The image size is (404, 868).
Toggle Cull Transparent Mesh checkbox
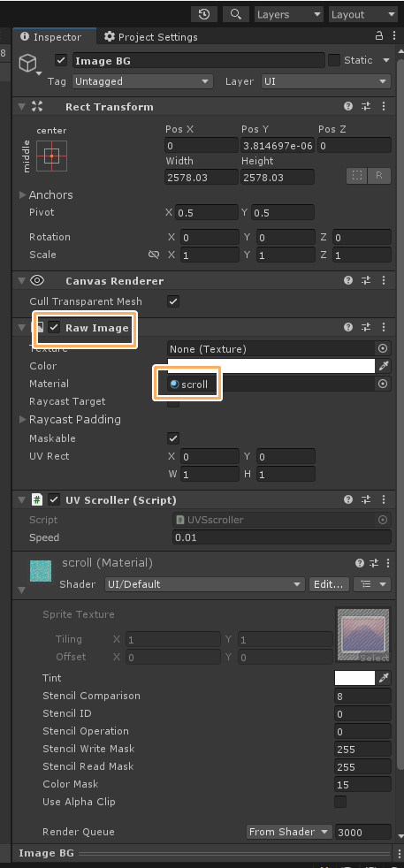click(x=173, y=301)
